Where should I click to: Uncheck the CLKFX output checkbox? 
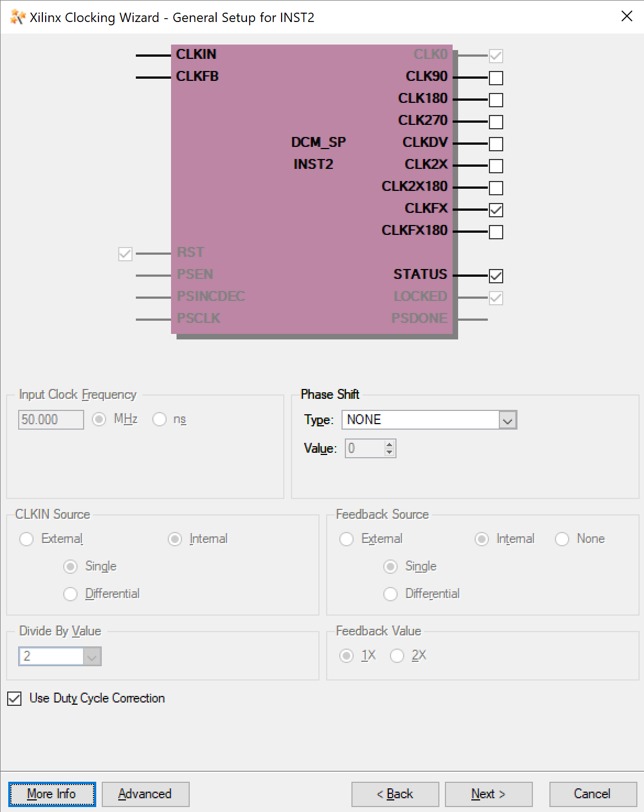tap(496, 210)
